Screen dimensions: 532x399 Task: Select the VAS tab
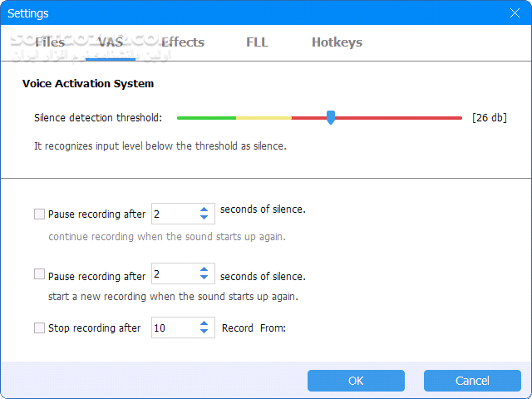[110, 42]
